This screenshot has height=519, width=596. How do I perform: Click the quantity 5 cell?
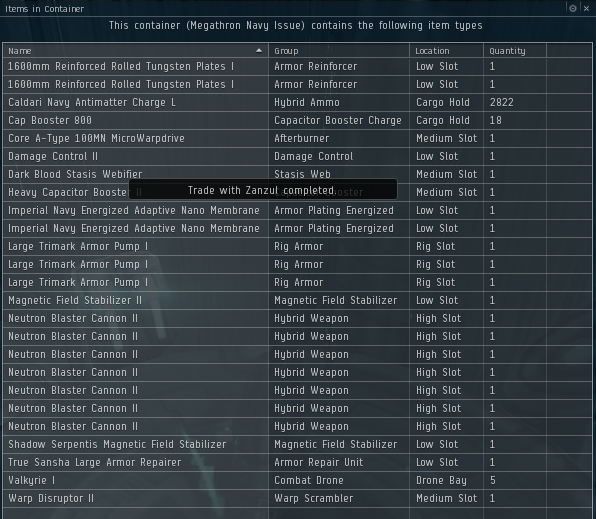pyautogui.click(x=515, y=480)
